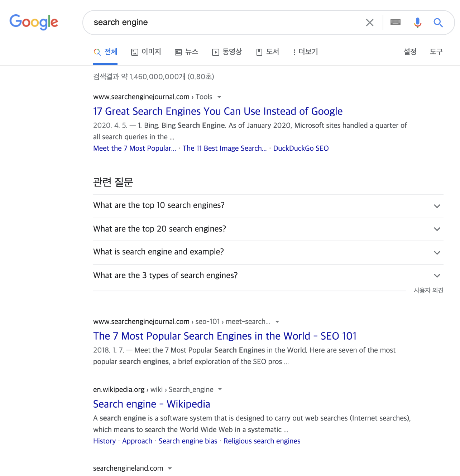The width and height of the screenshot is (460, 476).
Task: Open the 더보기 menu
Action: click(305, 52)
